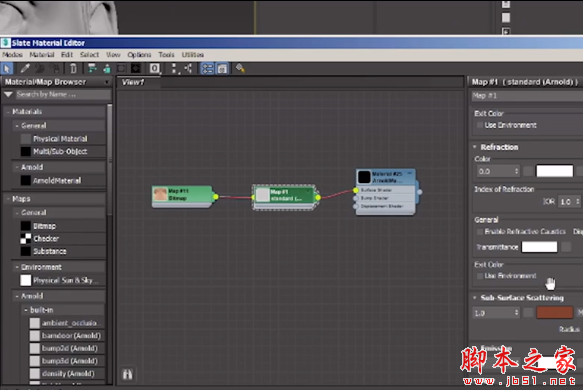Select the arrow Select tool in the toolbar
Screen dimensions: 587x392
tap(7, 69)
